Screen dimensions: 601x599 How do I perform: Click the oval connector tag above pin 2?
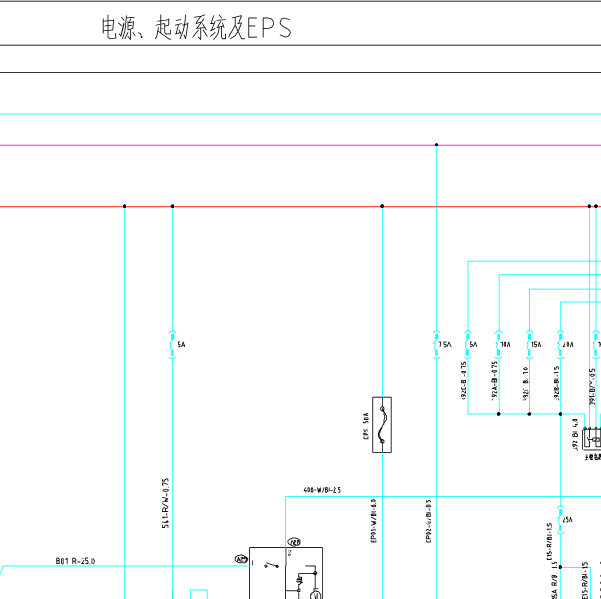(294, 542)
